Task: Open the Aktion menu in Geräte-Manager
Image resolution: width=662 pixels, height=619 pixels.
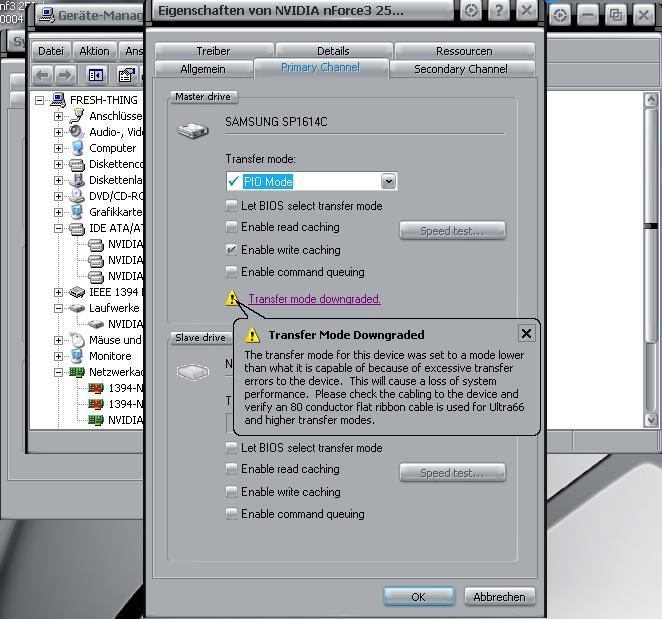Action: (95, 51)
